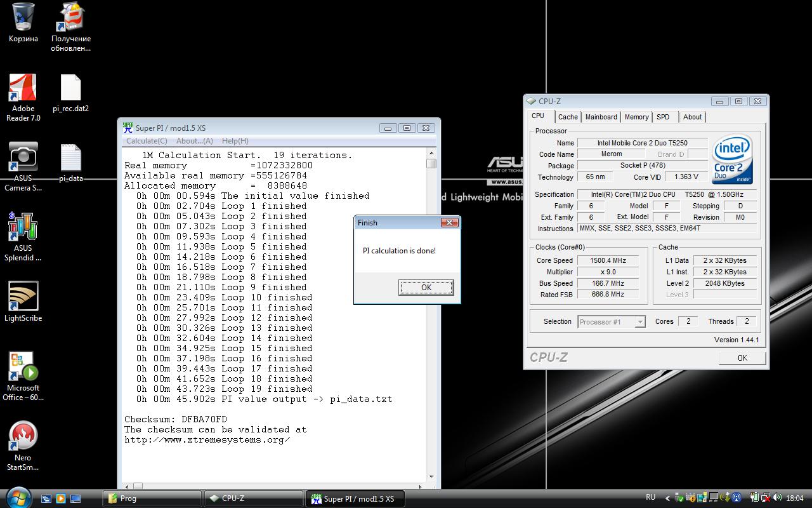Switch to the Cache tab in CPU-Z
This screenshot has height=508, width=812.
pos(568,117)
